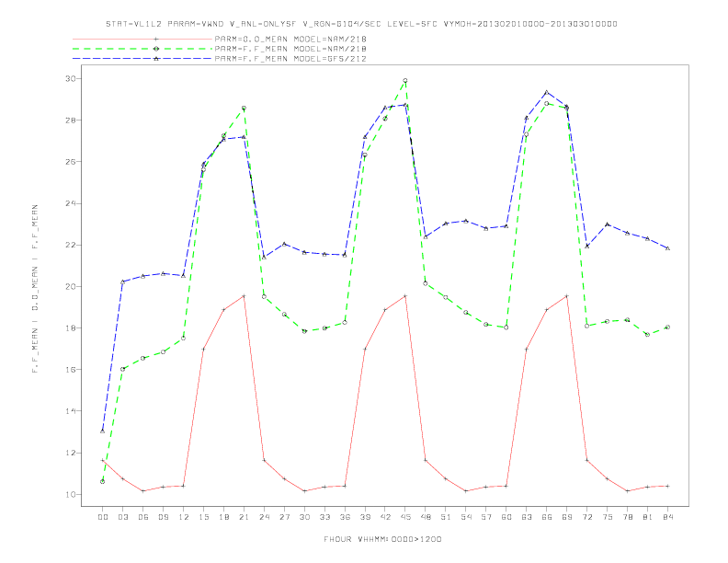Click the chart title starting with STAT=VL1L2

(361, 24)
